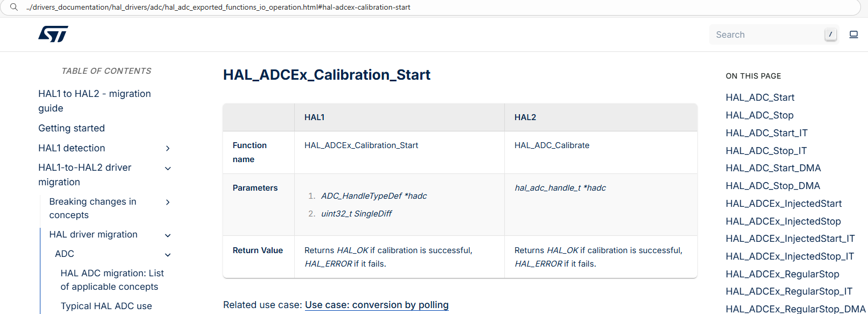Toggle the theme mode icon near Search
Screen dimensions: 868x314
point(853,34)
